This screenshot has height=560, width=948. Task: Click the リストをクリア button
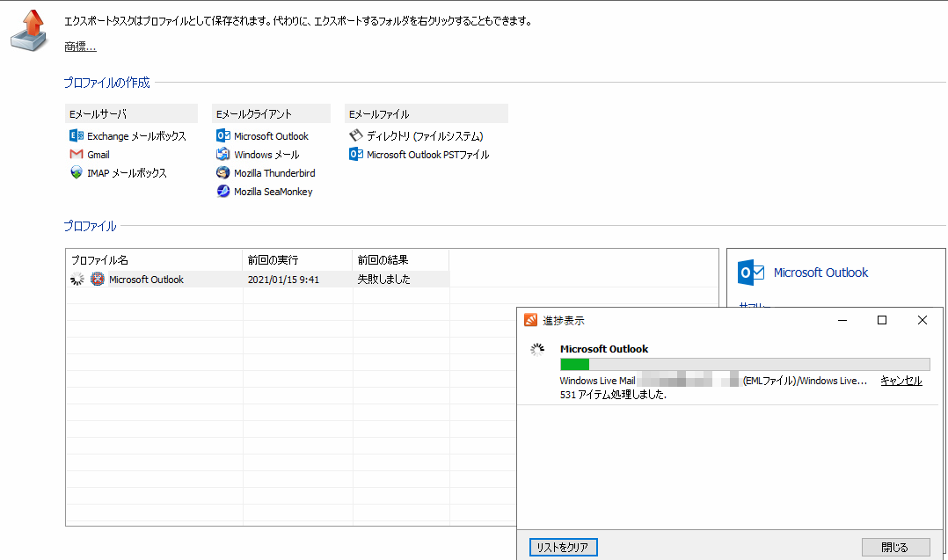coord(563,547)
